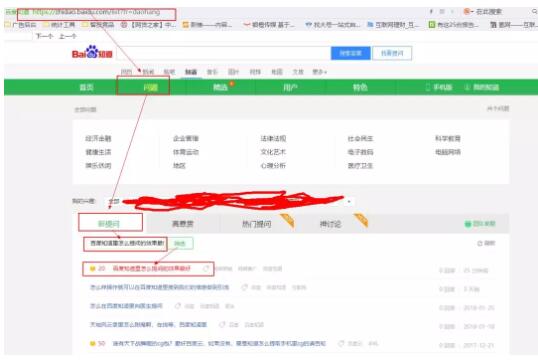Click the magnifier icon in browser search box

(535, 11)
